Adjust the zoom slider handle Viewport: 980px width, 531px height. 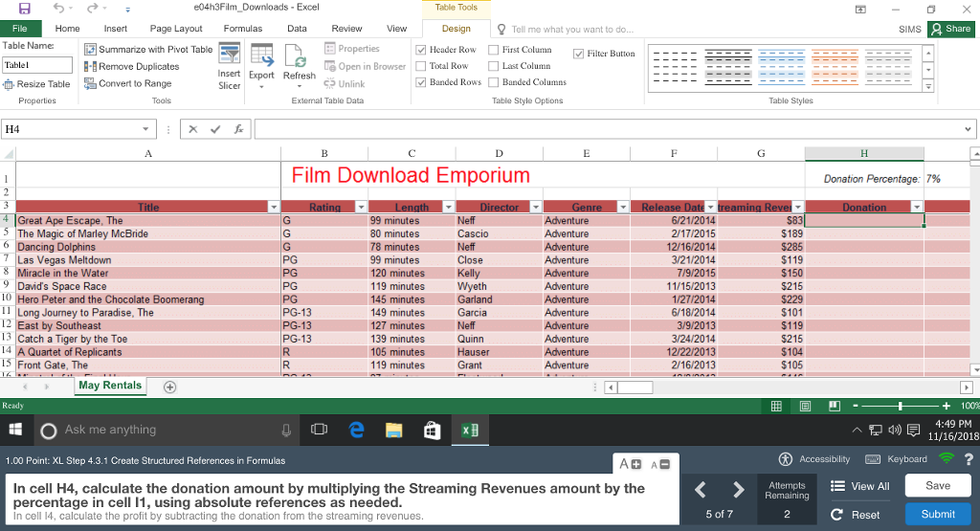click(900, 406)
